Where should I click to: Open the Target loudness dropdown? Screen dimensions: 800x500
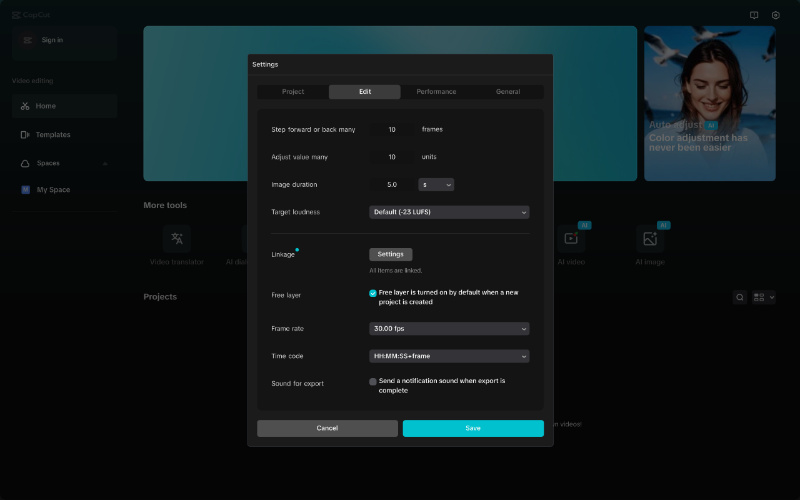[x=449, y=212]
